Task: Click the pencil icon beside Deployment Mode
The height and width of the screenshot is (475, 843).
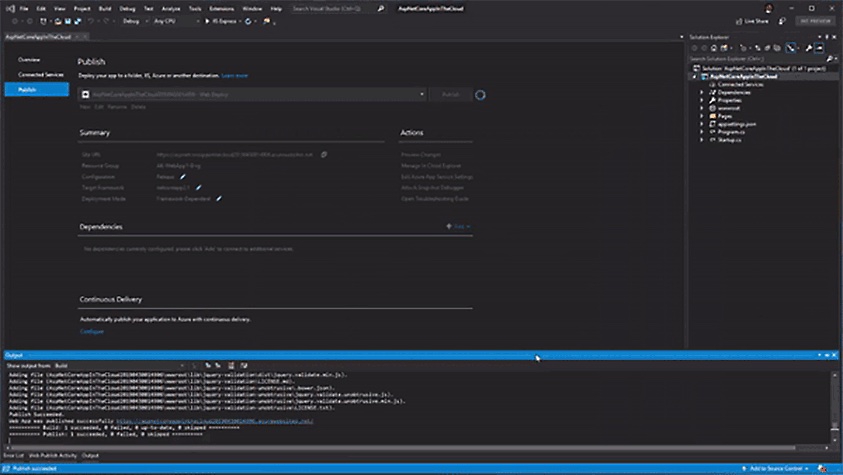Action: [x=218, y=198]
